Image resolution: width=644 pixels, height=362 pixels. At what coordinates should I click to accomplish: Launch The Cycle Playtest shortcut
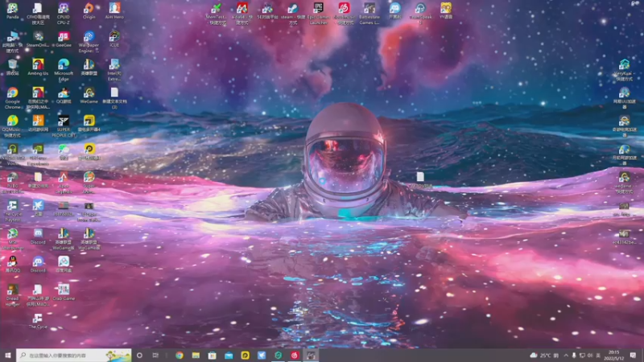[12, 211]
